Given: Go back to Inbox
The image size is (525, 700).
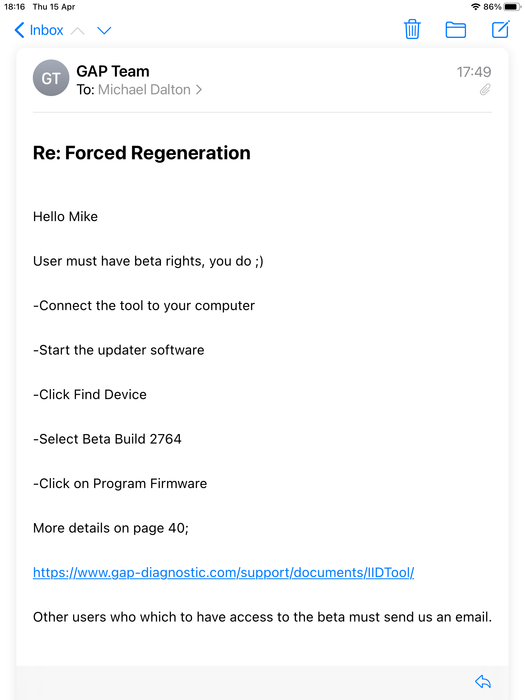Looking at the screenshot, I should (x=39, y=30).
